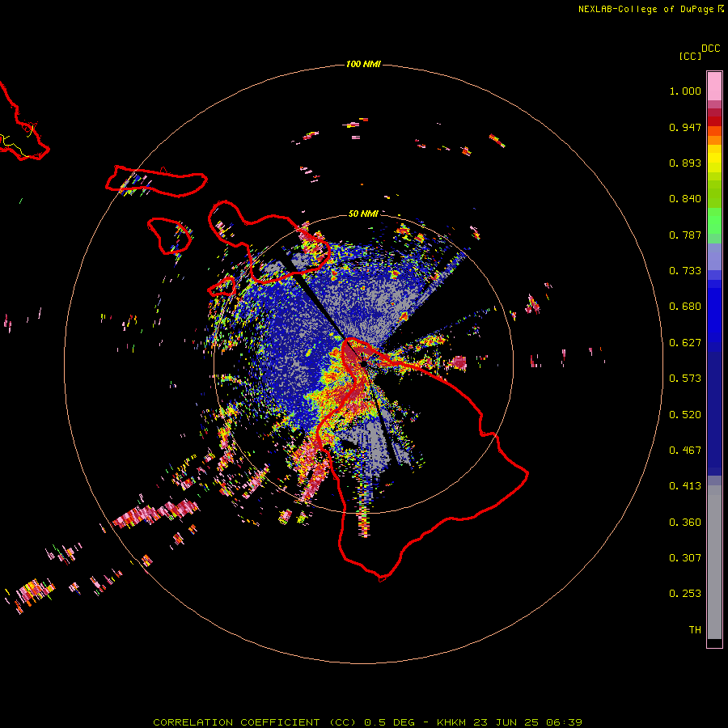Image resolution: width=728 pixels, height=728 pixels.
Task: Click the 100 NMI range ring label
Action: click(x=363, y=64)
